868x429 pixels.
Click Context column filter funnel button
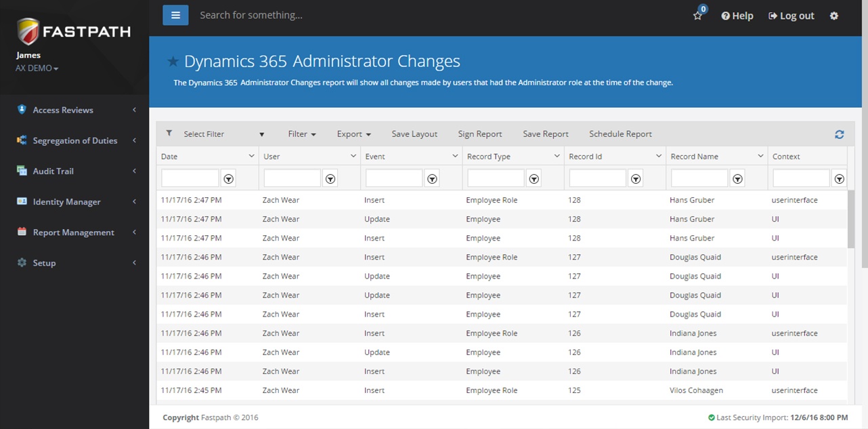pyautogui.click(x=840, y=179)
